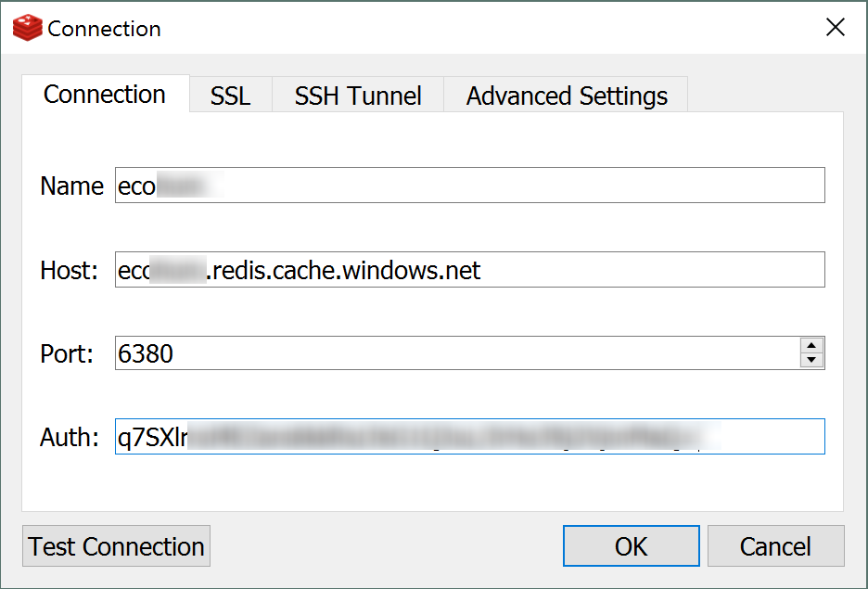This screenshot has width=868, height=589.
Task: Cancel the connection dialog
Action: [775, 546]
